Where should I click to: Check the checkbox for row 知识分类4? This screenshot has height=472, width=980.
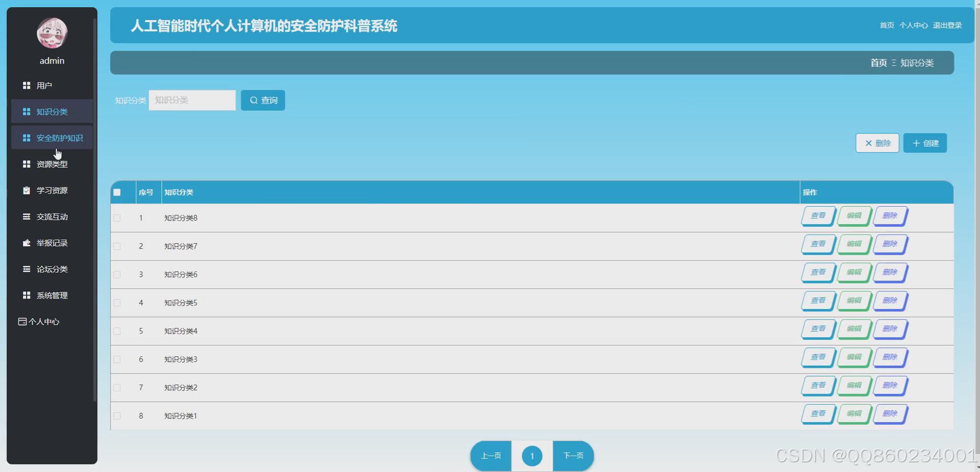click(x=117, y=331)
